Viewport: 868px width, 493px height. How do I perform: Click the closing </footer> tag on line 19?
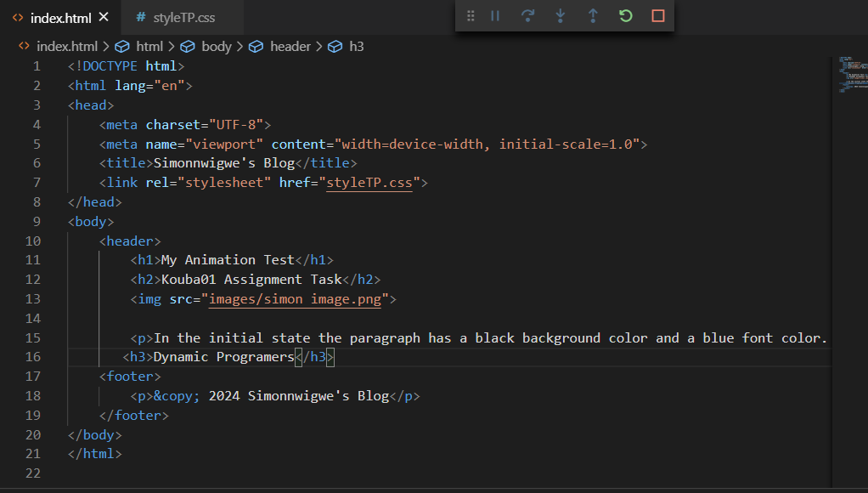134,416
